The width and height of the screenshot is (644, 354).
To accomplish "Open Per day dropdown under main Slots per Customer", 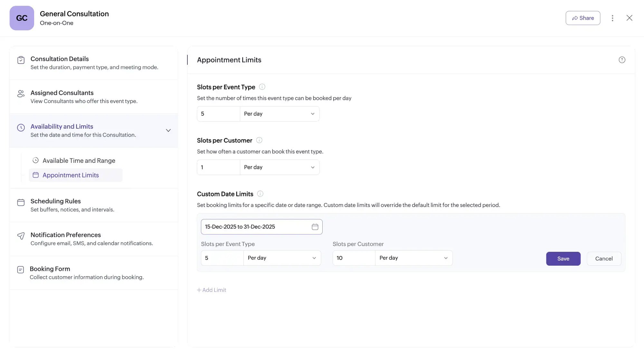I will coord(279,167).
